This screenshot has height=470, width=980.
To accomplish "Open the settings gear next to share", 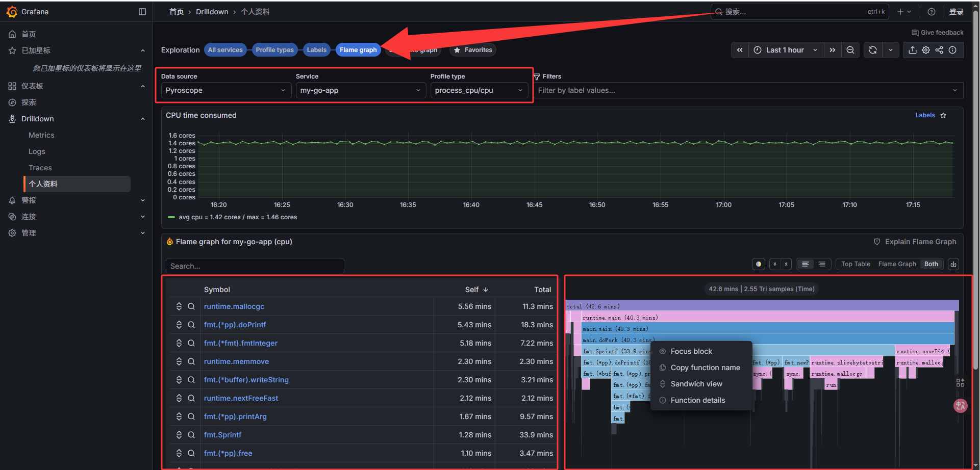I will click(926, 50).
